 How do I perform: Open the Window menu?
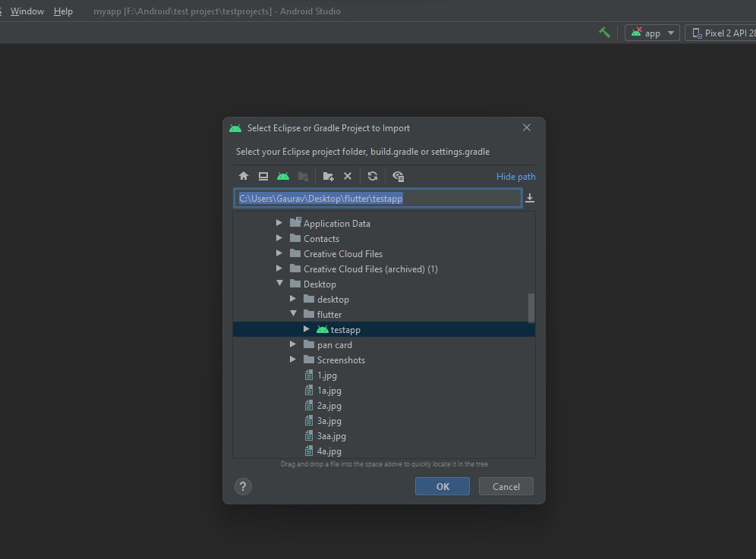pos(27,11)
